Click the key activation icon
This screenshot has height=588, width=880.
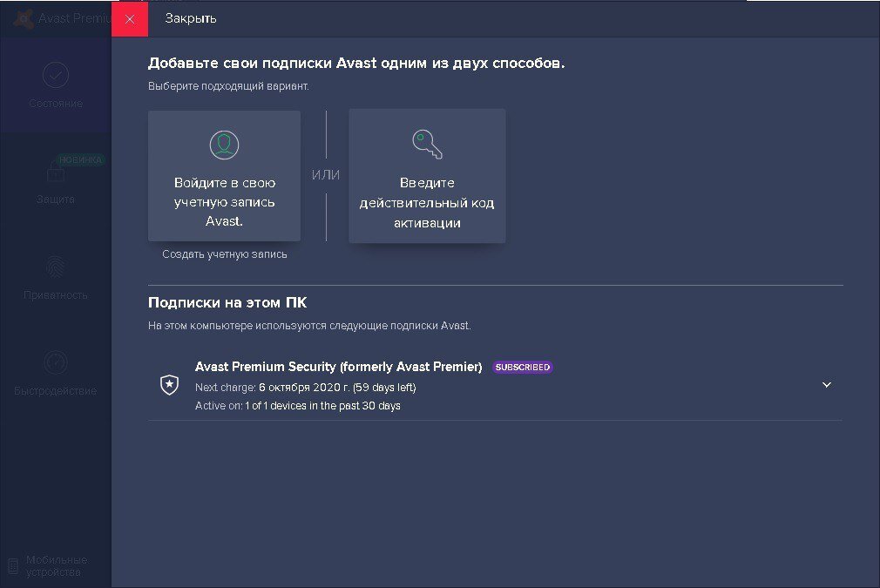click(427, 145)
